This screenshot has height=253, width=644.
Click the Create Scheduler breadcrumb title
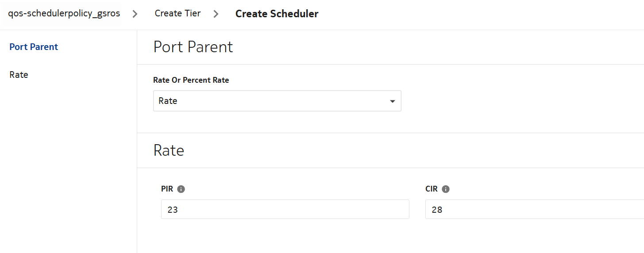coord(277,14)
